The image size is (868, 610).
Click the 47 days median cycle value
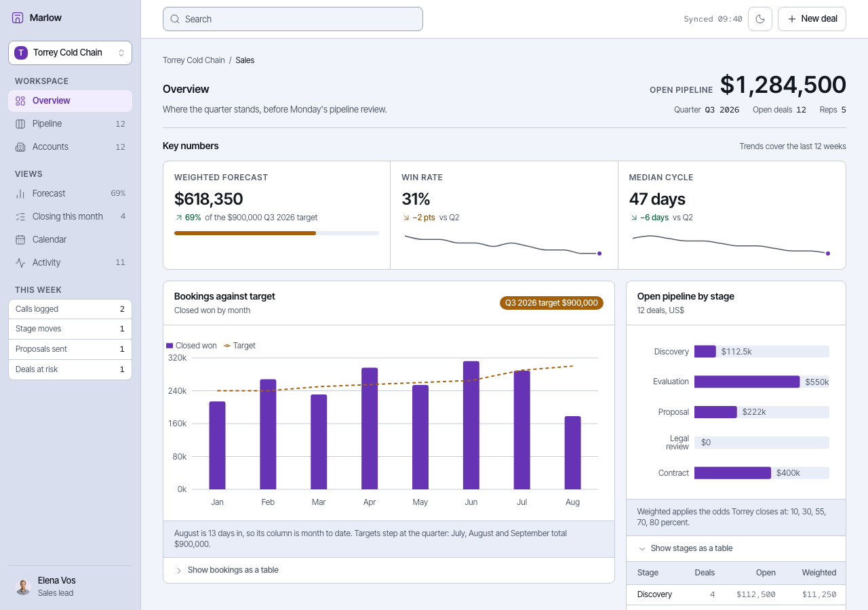[x=657, y=199]
